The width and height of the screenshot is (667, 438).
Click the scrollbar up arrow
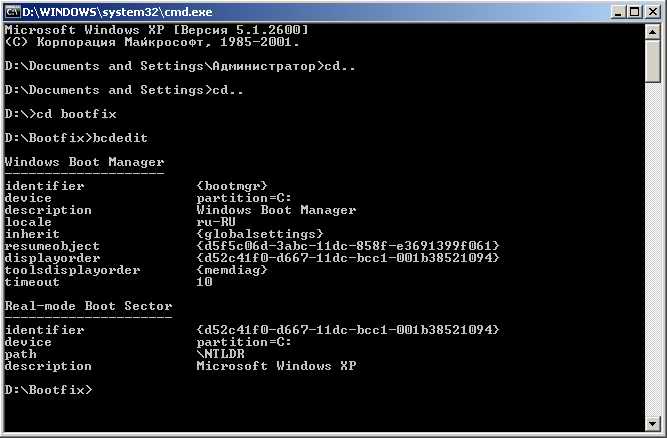pos(654,33)
